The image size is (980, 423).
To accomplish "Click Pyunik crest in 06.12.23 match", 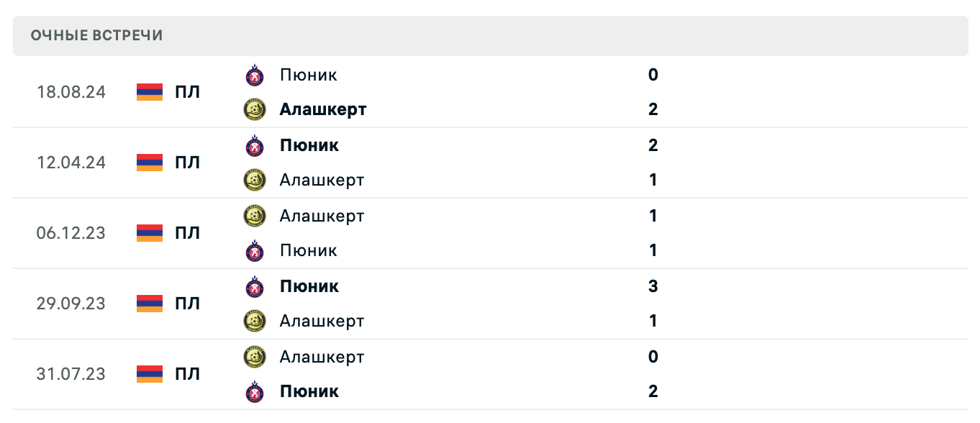I will 255,250.
